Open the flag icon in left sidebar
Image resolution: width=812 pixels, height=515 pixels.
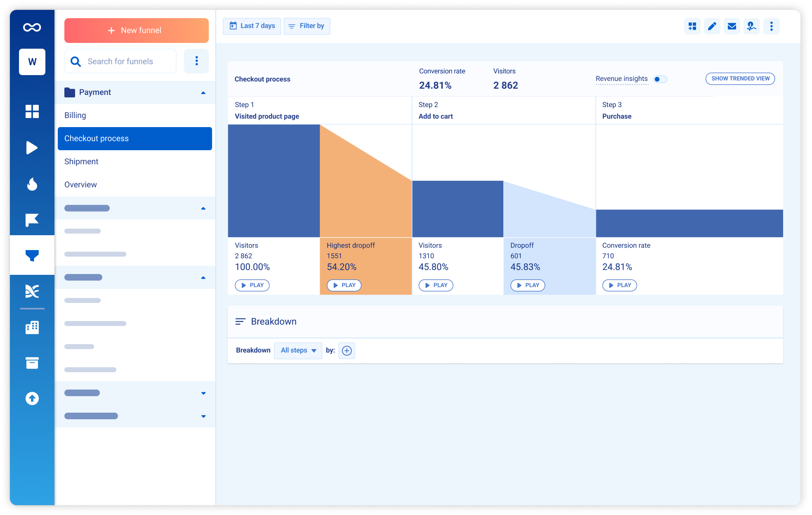(32, 220)
